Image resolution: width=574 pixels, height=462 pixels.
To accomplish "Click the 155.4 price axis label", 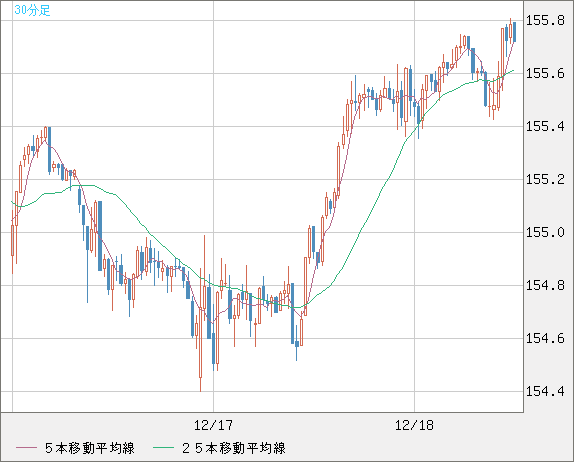I will point(545,127).
